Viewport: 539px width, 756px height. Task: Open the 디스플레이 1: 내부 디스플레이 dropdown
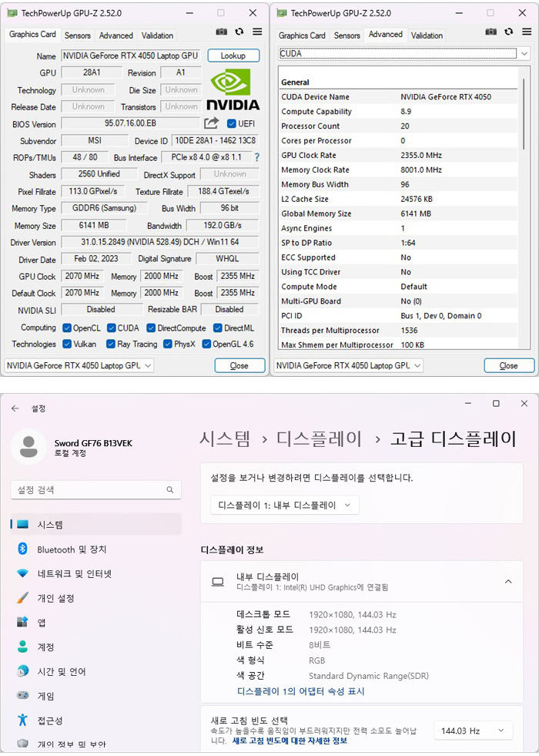[x=285, y=506]
